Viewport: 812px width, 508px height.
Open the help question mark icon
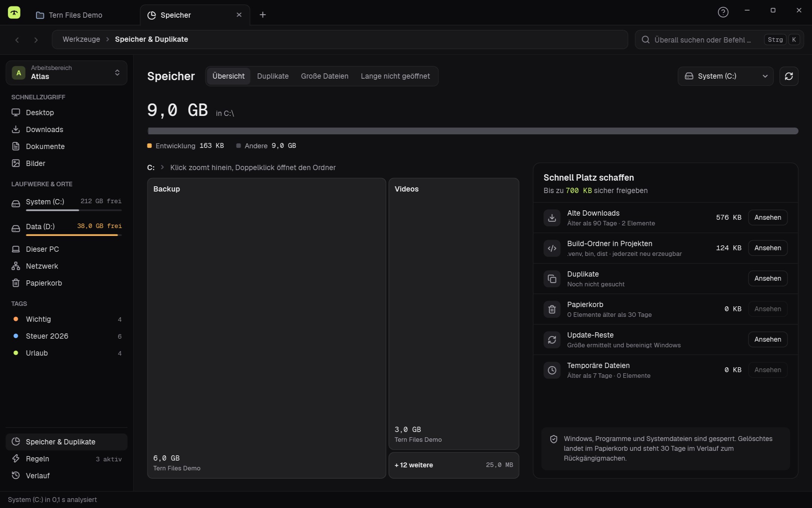pos(723,12)
